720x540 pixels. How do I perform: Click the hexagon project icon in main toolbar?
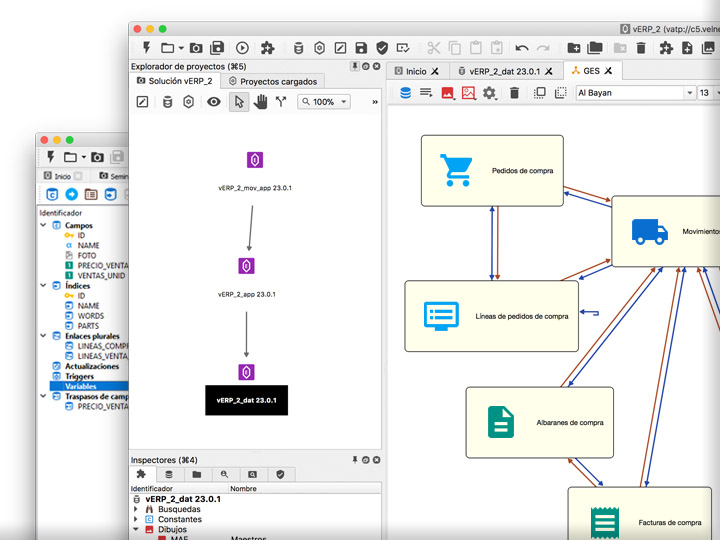[320, 48]
